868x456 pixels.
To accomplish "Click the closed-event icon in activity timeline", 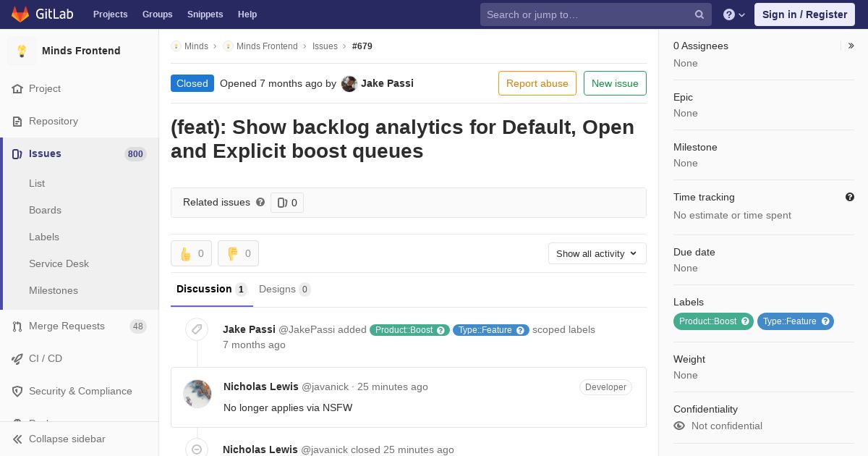I will (x=197, y=449).
